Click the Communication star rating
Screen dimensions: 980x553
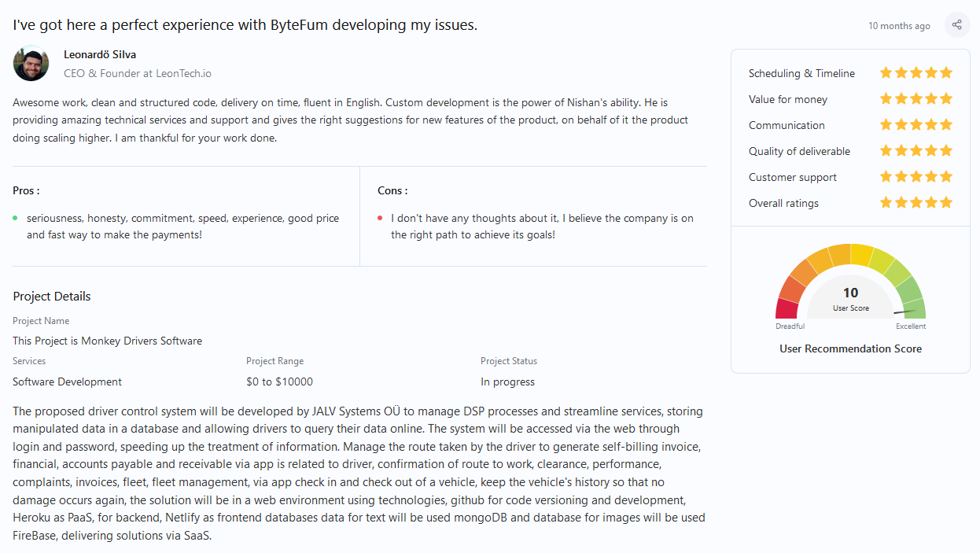(916, 125)
